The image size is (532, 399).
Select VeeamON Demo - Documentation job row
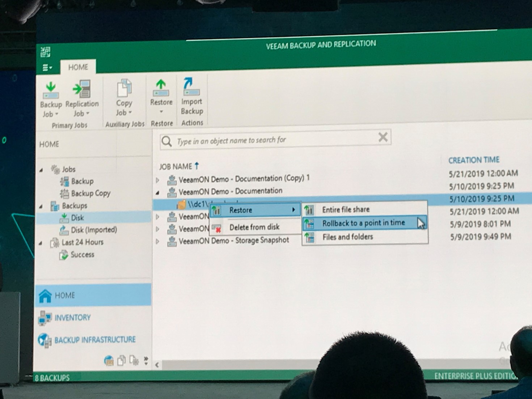click(x=230, y=191)
